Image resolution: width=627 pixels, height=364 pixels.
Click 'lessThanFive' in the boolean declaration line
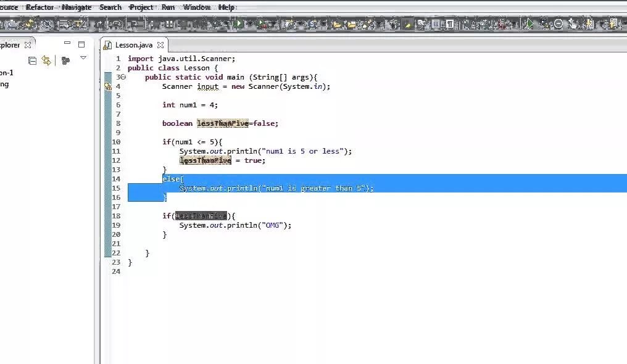click(x=223, y=123)
